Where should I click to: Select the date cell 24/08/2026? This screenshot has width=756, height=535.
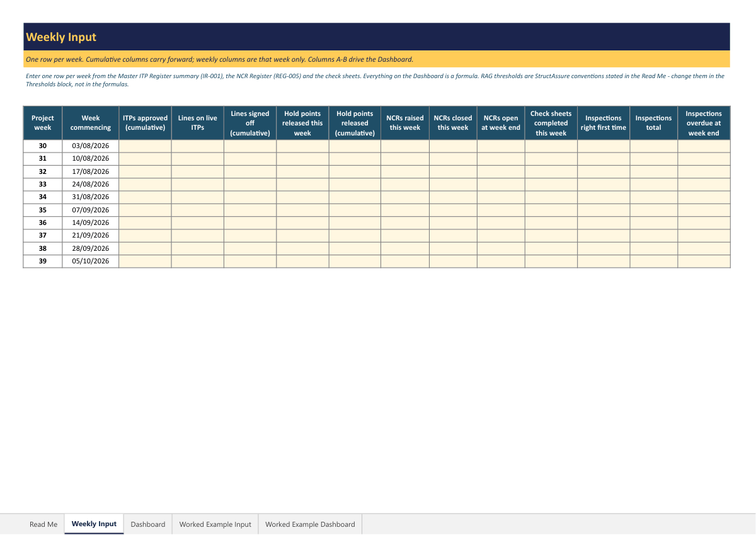pos(91,185)
